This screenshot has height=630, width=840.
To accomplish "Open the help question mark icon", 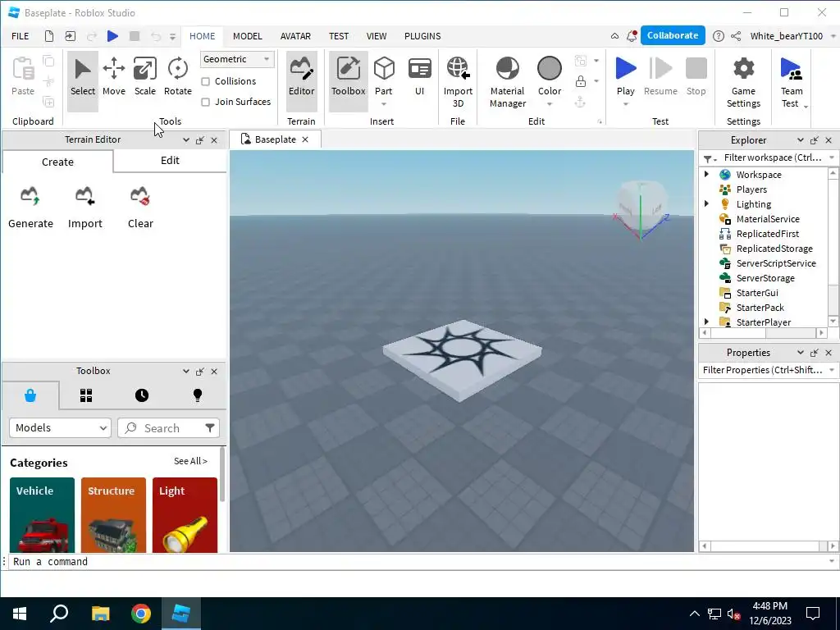I will (x=719, y=36).
